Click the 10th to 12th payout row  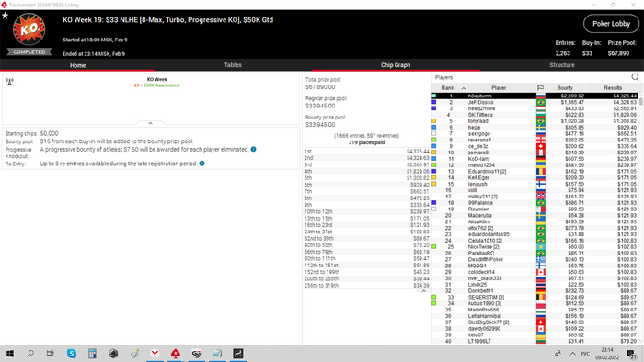coord(366,211)
